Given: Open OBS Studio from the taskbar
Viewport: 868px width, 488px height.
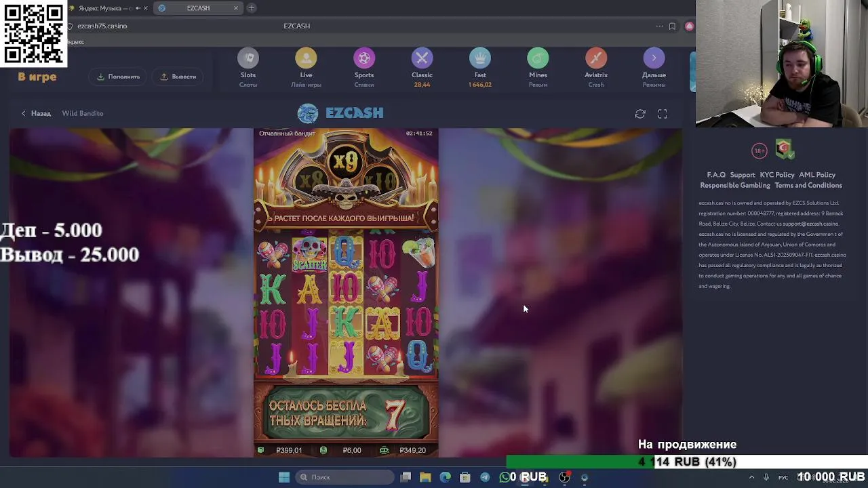Looking at the screenshot, I should pos(564,477).
